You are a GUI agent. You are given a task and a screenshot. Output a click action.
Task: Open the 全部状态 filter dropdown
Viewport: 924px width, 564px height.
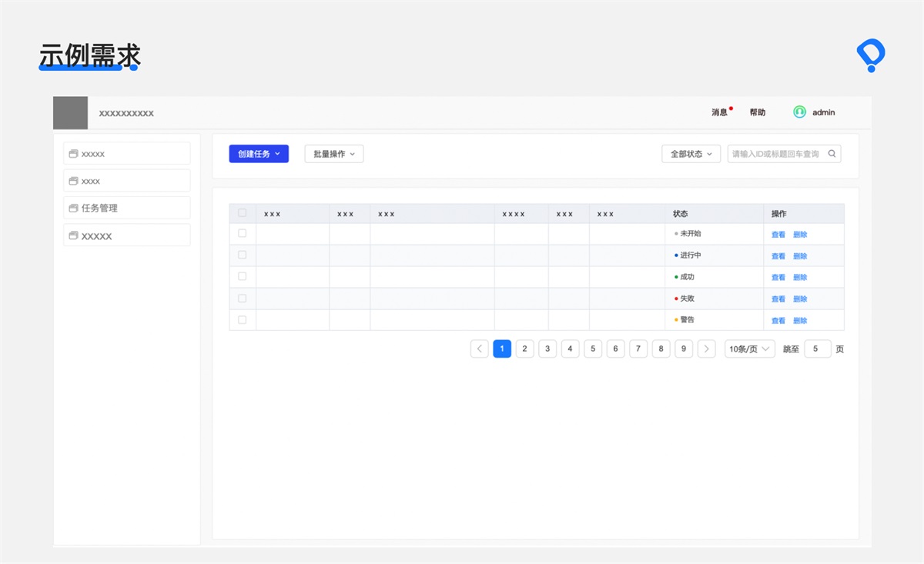click(x=691, y=154)
